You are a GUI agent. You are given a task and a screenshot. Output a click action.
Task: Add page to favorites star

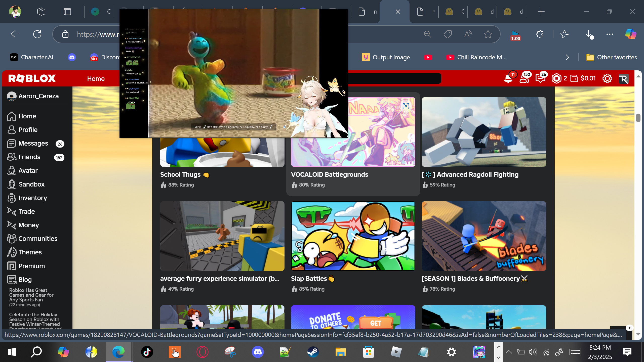[488, 34]
